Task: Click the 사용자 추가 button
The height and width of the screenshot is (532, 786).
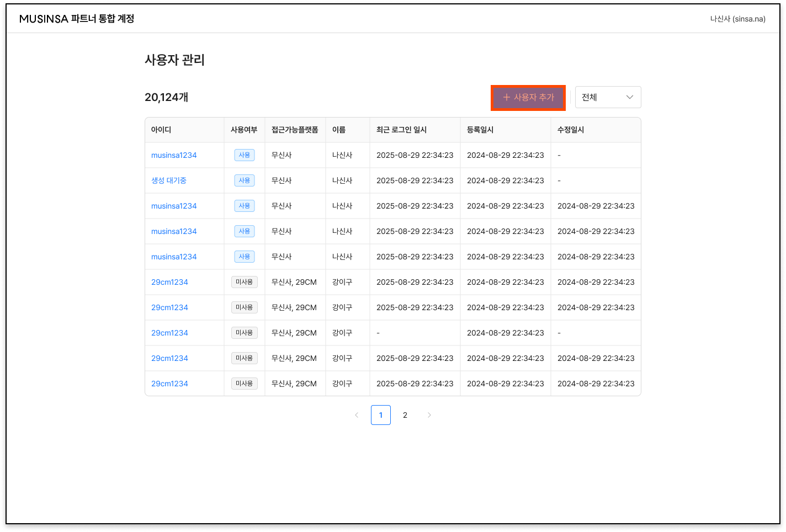Action: tap(528, 98)
